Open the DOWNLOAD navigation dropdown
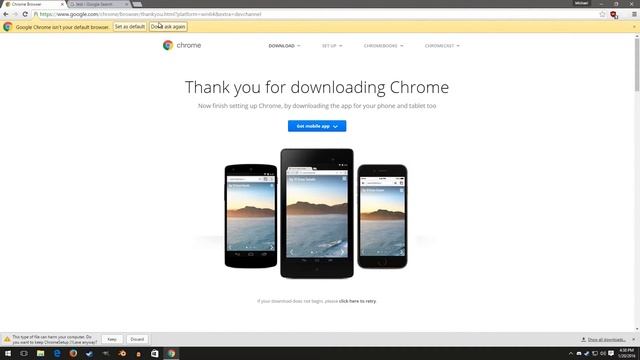The width and height of the screenshot is (640, 360). point(284,46)
